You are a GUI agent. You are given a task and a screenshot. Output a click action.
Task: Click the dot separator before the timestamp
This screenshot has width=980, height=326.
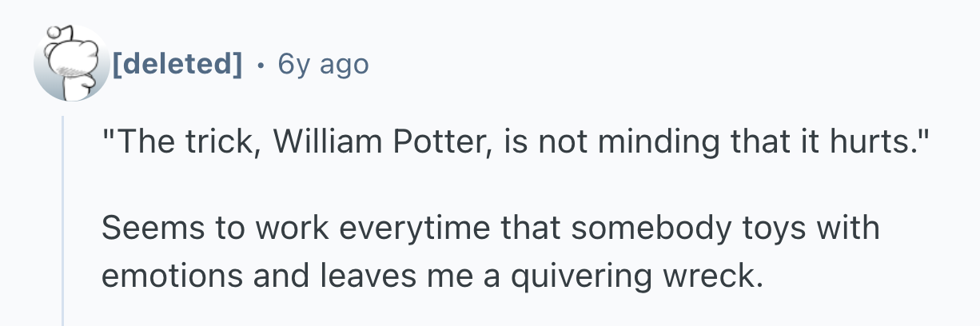[x=261, y=64]
